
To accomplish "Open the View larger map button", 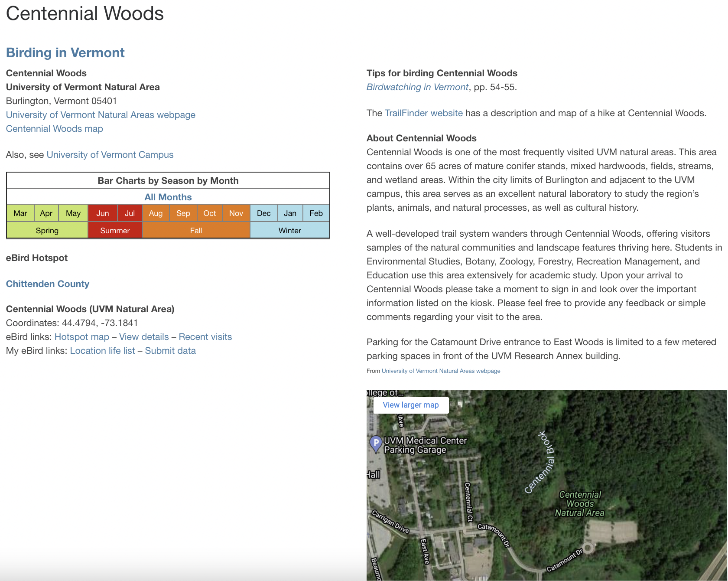I will coord(410,405).
